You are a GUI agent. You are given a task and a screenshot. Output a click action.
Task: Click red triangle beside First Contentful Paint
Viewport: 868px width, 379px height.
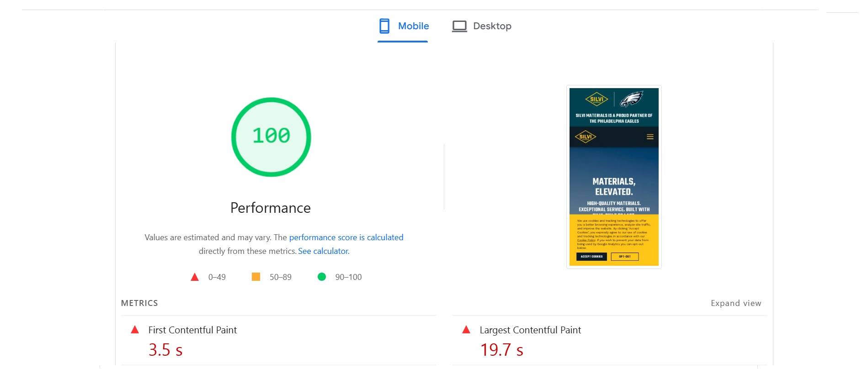[135, 330]
